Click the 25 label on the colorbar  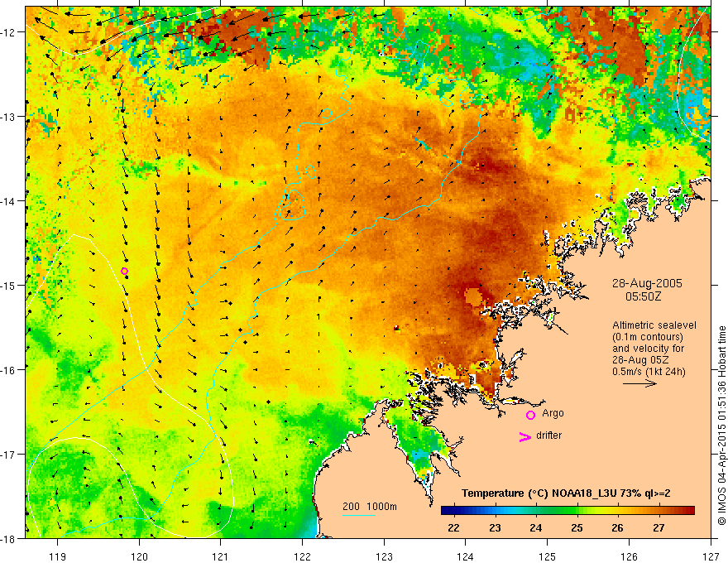point(577,527)
